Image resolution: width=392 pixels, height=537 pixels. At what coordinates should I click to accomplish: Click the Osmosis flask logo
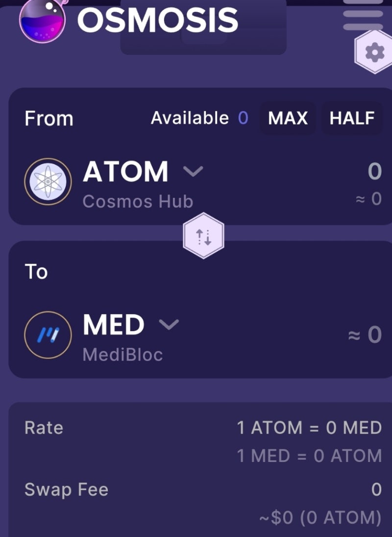[43, 22]
